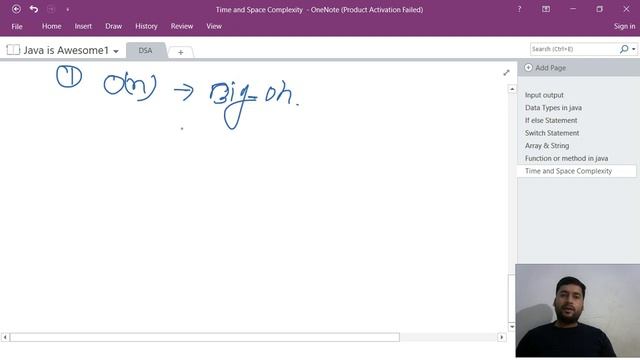Open the Help question mark icon
This screenshot has width=640, height=360.
point(519,9)
